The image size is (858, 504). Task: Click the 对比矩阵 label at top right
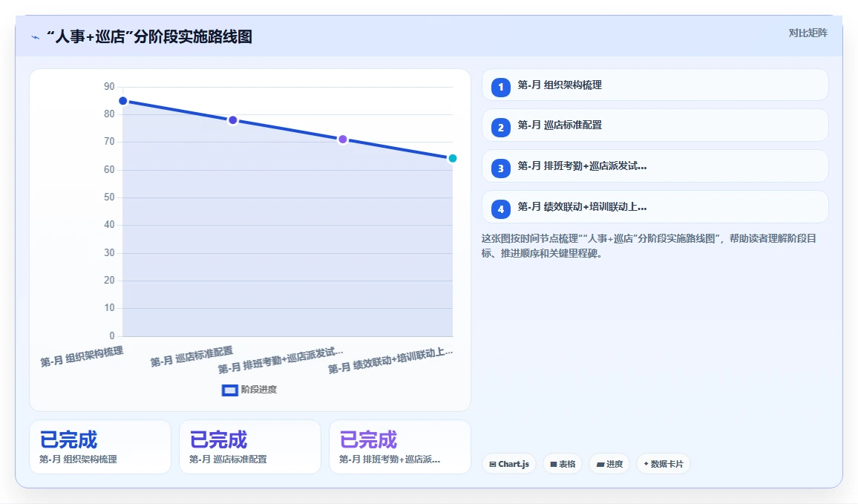point(808,33)
